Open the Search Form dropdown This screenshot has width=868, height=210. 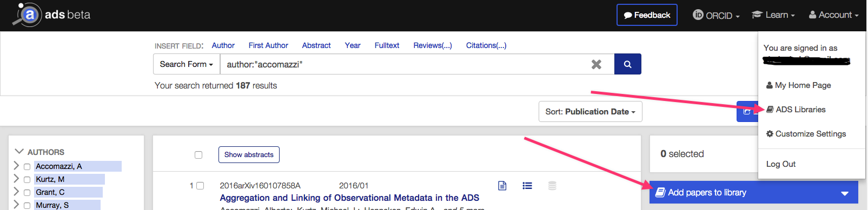pyautogui.click(x=187, y=64)
